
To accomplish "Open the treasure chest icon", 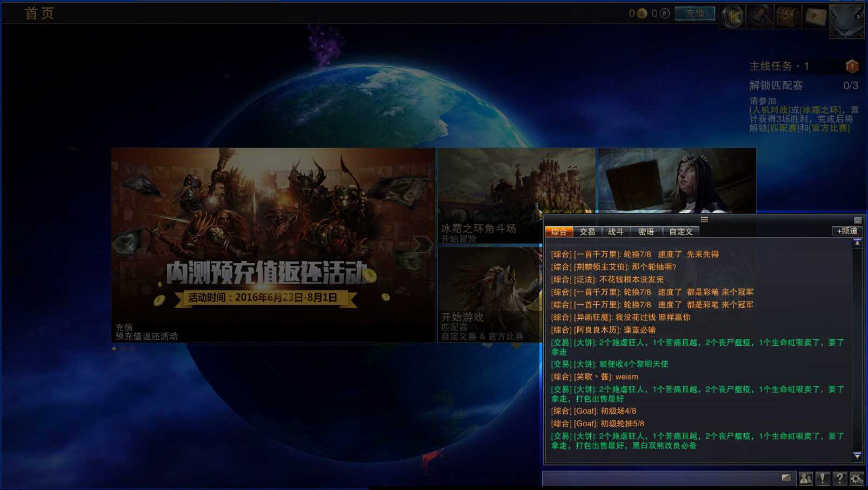I will click(788, 16).
